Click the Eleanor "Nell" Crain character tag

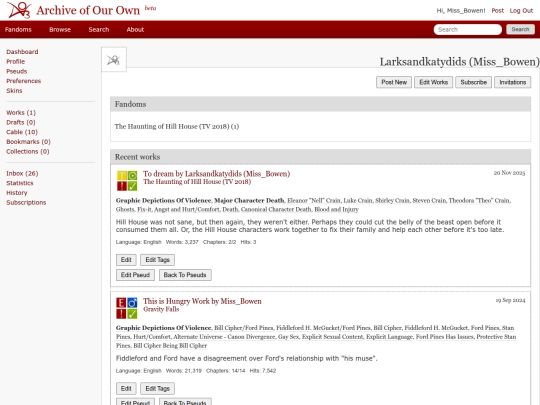(x=314, y=200)
